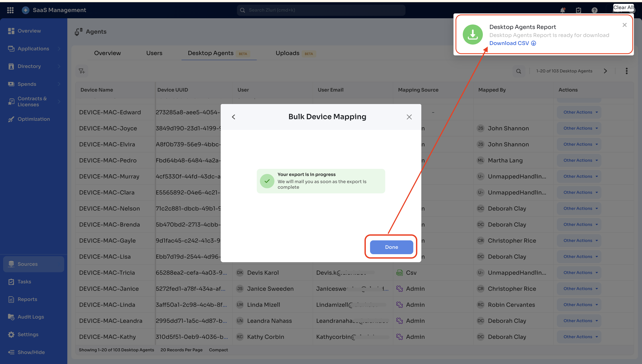642x364 pixels.
Task: Switch to the Users tab
Action: (154, 53)
